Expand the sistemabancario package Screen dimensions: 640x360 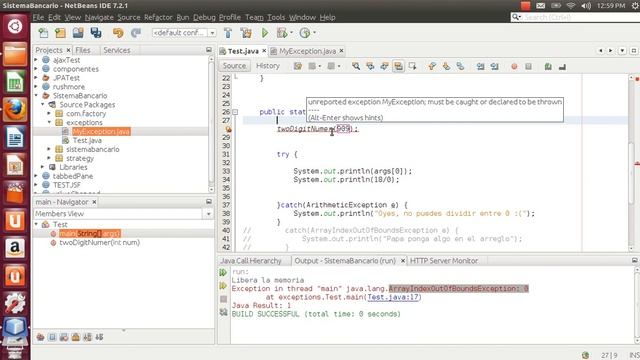[x=49, y=149]
